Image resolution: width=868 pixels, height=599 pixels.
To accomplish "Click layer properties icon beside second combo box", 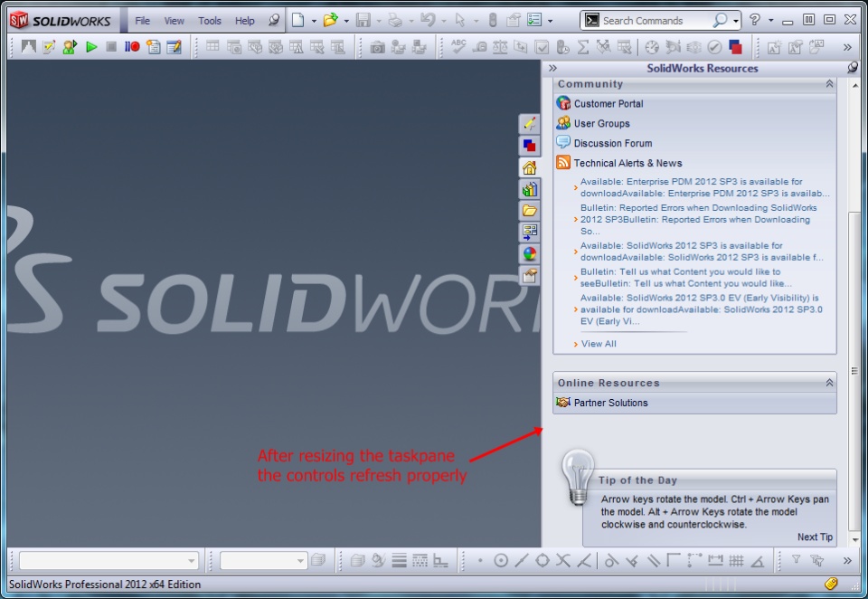I will pyautogui.click(x=317, y=560).
